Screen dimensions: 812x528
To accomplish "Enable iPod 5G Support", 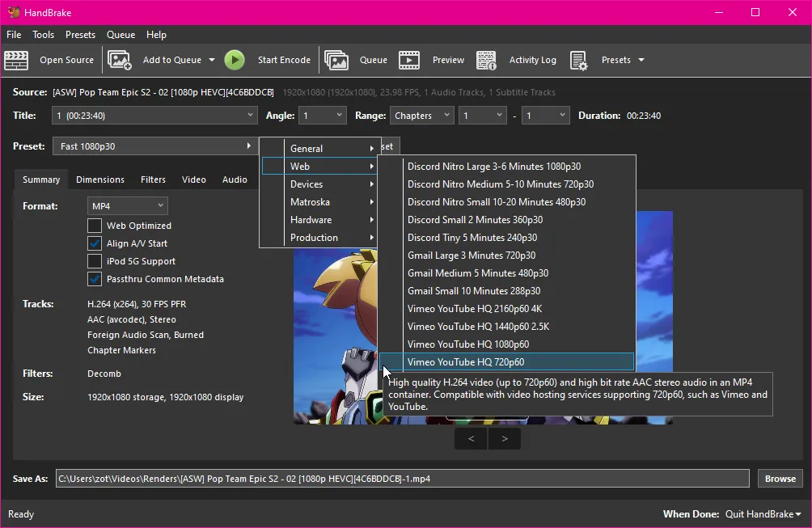I will point(95,260).
